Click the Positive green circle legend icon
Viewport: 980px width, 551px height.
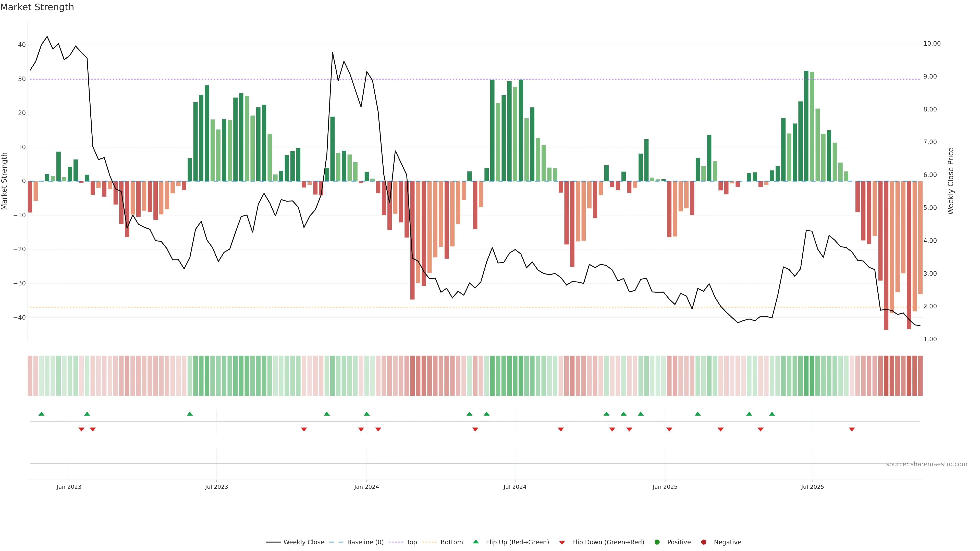[x=657, y=542]
